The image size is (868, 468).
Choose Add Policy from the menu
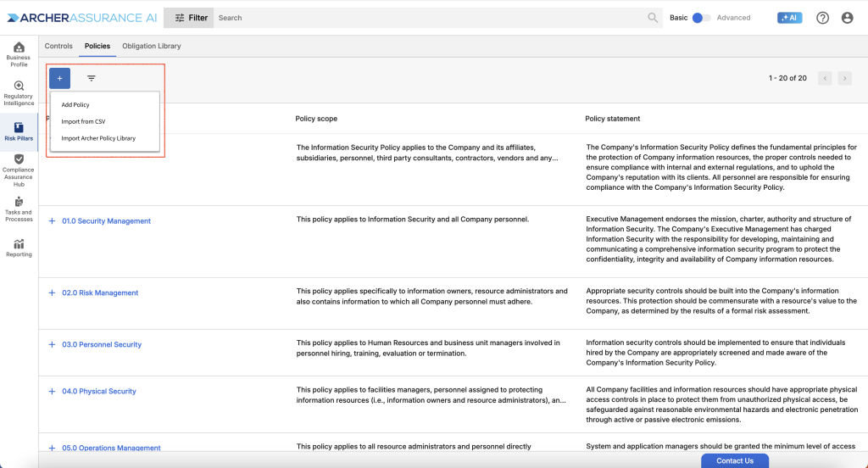pyautogui.click(x=75, y=104)
